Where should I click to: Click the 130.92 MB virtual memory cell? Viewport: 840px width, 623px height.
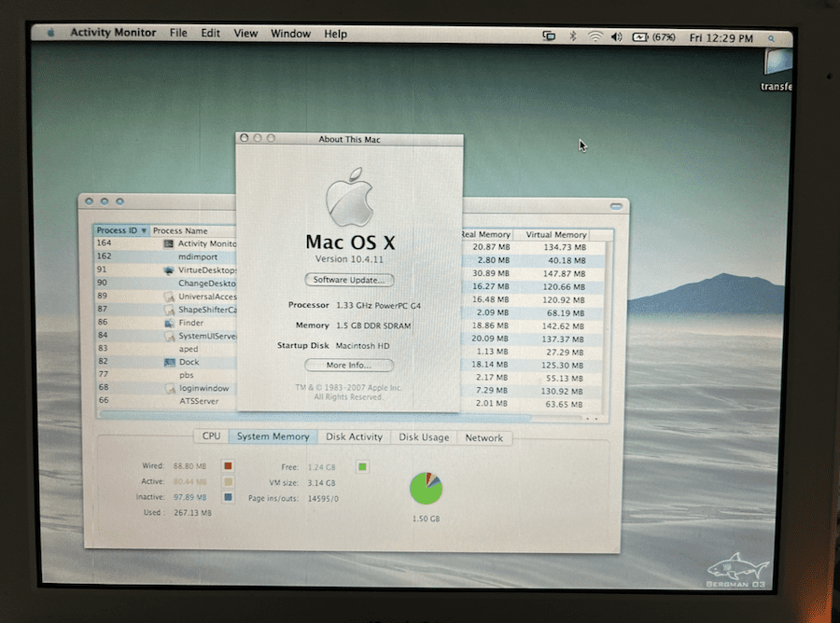pyautogui.click(x=562, y=392)
